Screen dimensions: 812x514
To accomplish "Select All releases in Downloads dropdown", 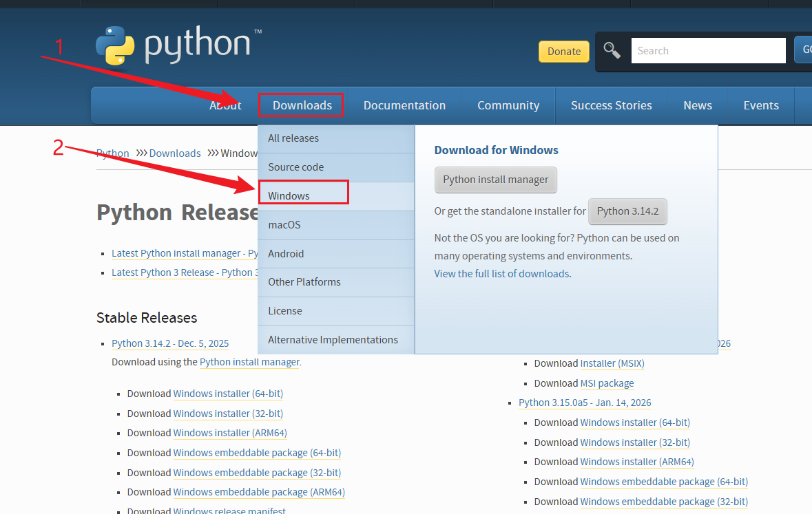I will [336, 138].
